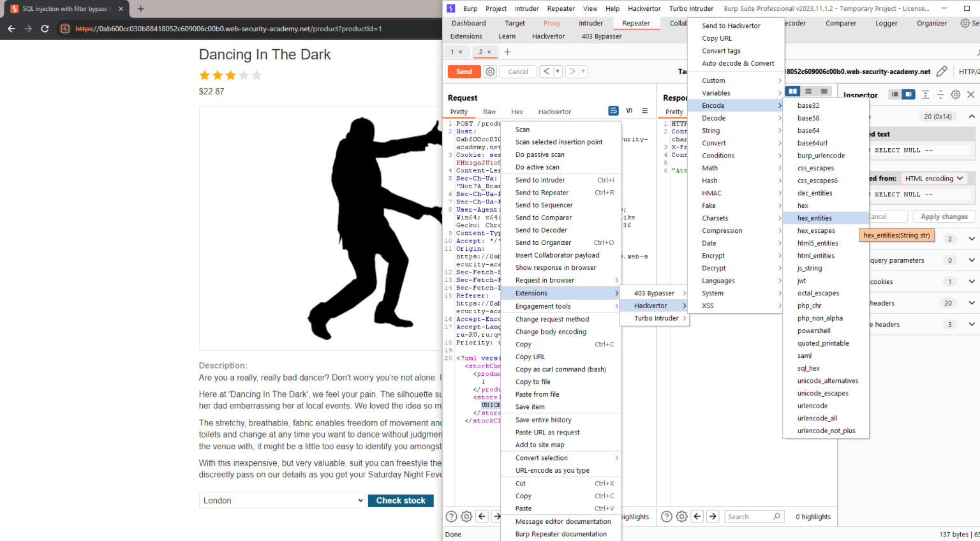Open the Inspector settings gear
Screen dimensions: 980x541
pos(955,94)
